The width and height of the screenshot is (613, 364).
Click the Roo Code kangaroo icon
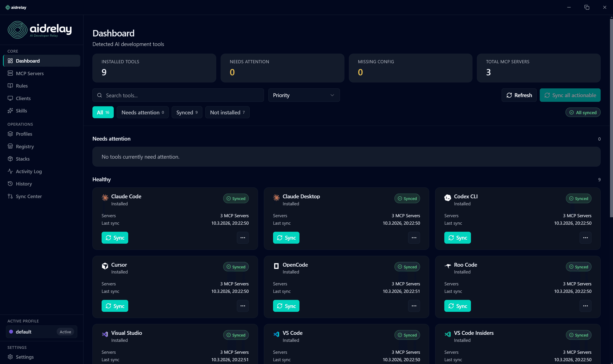click(448, 266)
